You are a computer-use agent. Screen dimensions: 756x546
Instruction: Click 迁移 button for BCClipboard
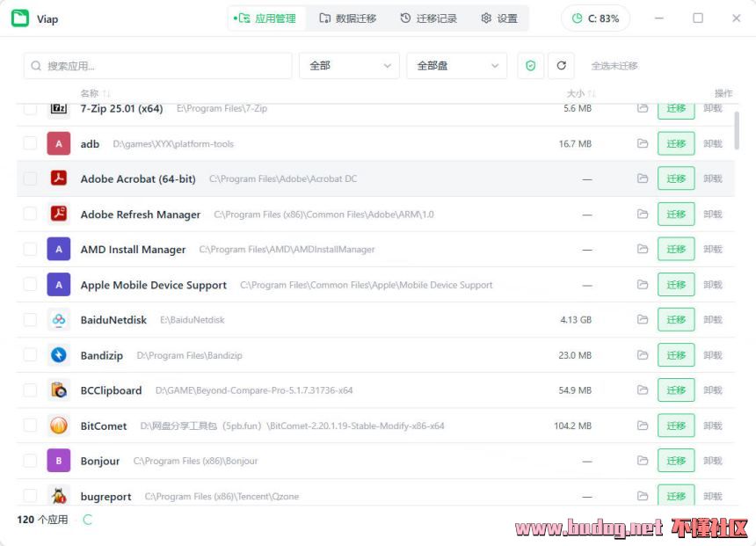(x=676, y=389)
